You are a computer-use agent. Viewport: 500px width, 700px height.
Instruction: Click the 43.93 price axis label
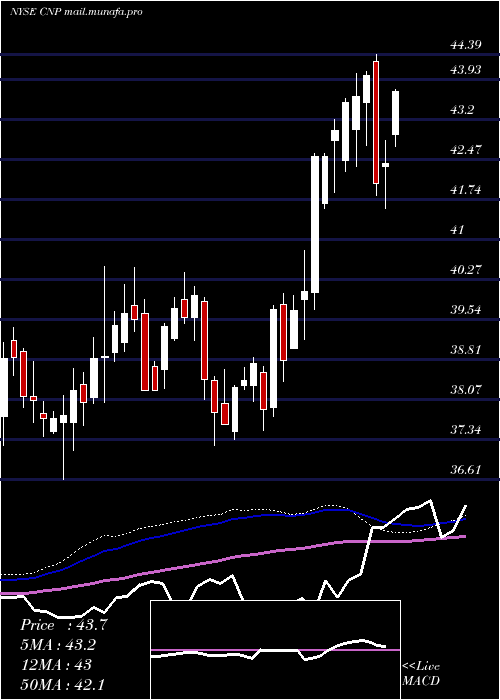coord(465,70)
